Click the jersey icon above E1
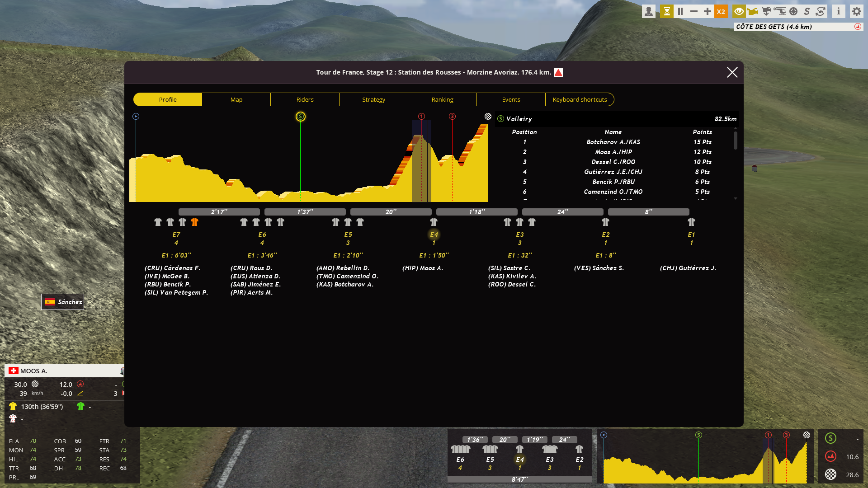The image size is (868, 488). click(x=691, y=222)
